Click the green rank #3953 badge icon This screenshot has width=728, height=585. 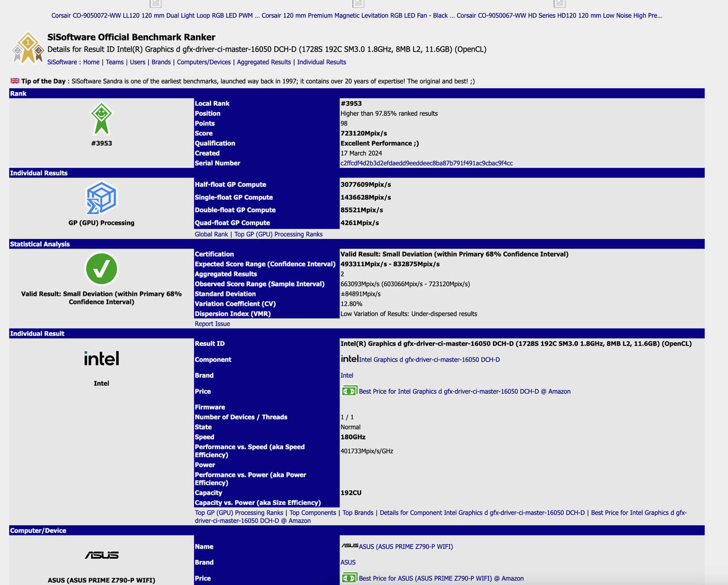101,119
